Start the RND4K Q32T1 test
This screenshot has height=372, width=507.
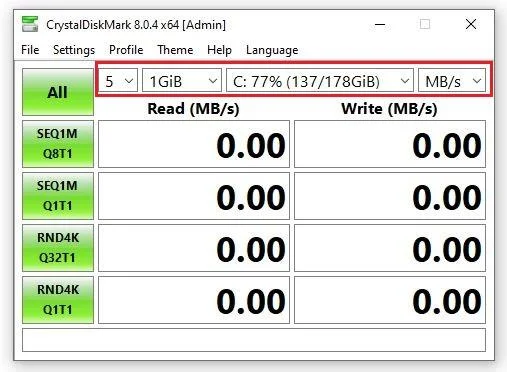coord(58,248)
